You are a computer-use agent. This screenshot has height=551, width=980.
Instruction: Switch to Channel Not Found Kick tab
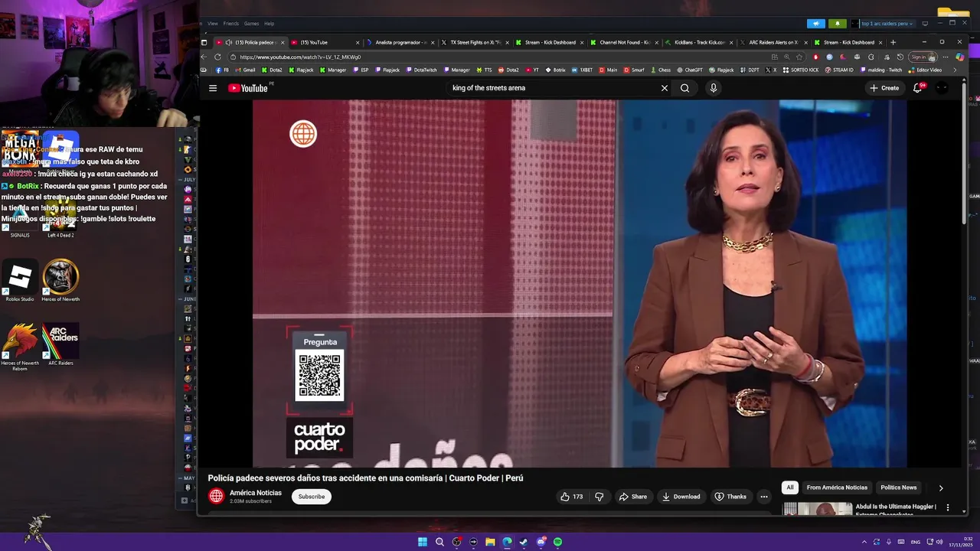tap(625, 43)
